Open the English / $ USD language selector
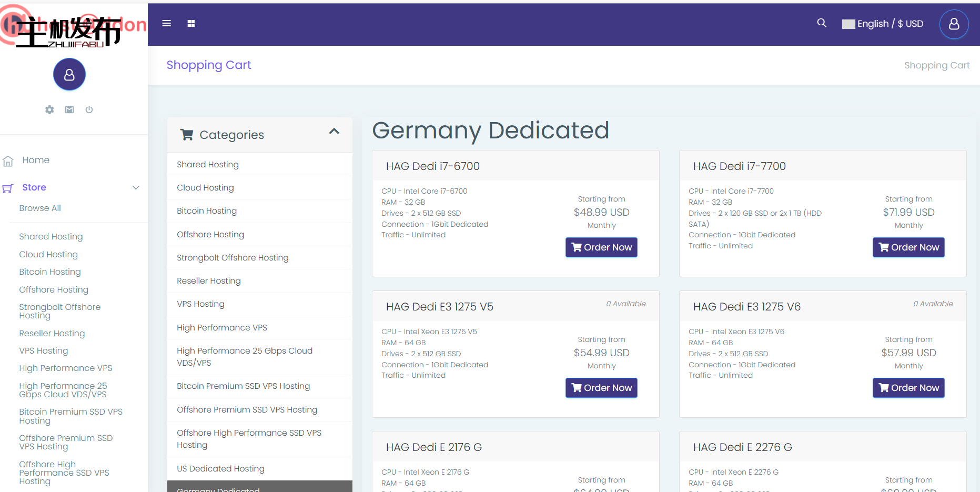Image resolution: width=980 pixels, height=492 pixels. coord(883,24)
